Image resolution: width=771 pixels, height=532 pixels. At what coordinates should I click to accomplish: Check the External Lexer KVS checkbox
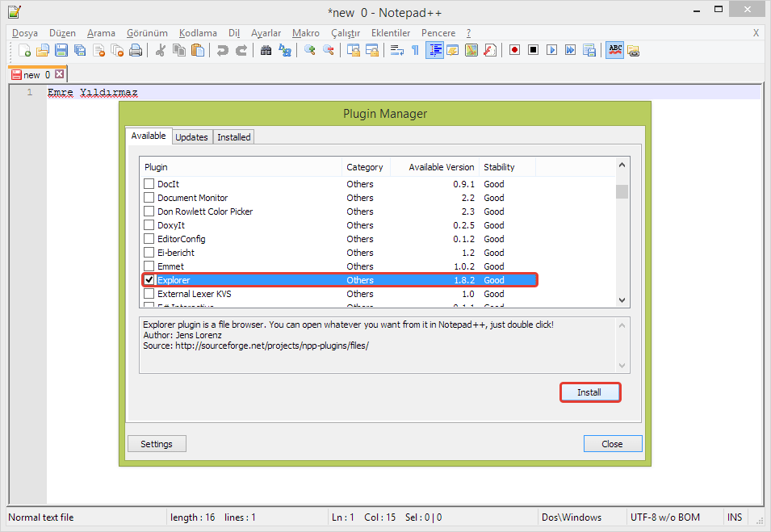point(149,294)
